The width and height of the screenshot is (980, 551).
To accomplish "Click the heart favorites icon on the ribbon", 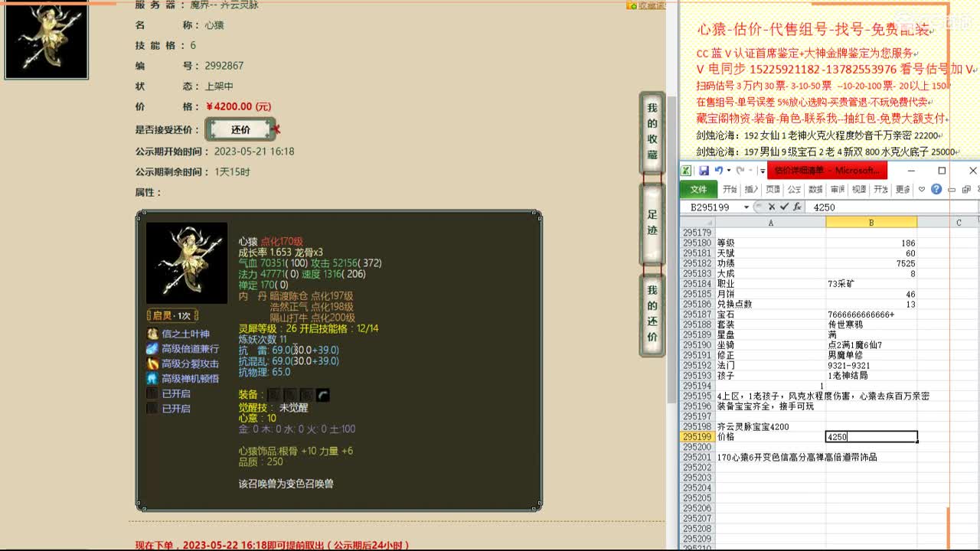I will pyautogui.click(x=922, y=190).
